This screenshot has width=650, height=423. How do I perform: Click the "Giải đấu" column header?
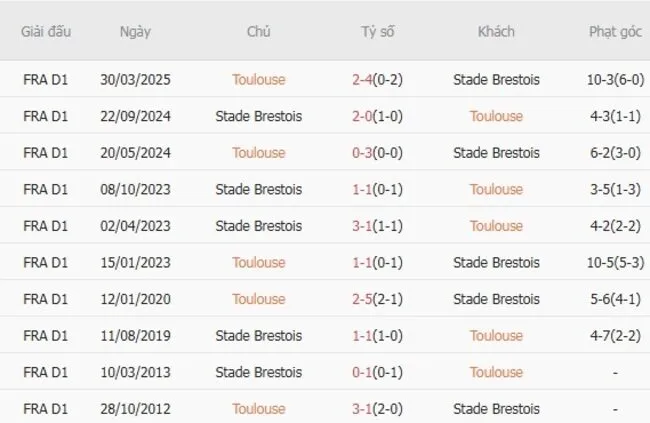(46, 31)
